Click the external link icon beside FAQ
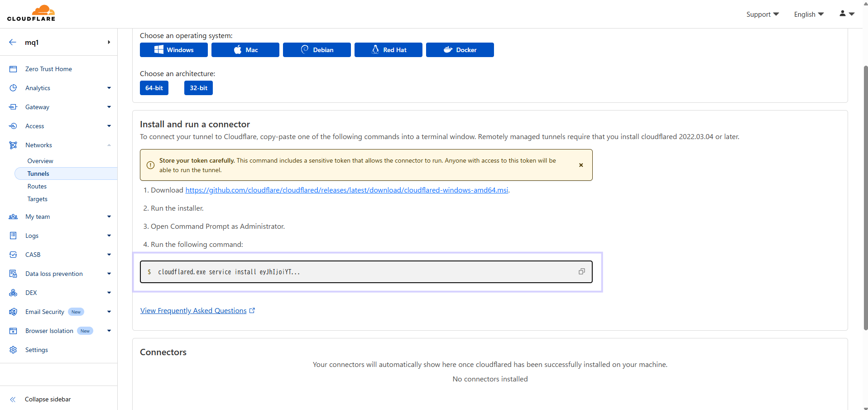The image size is (868, 410). [252, 310]
